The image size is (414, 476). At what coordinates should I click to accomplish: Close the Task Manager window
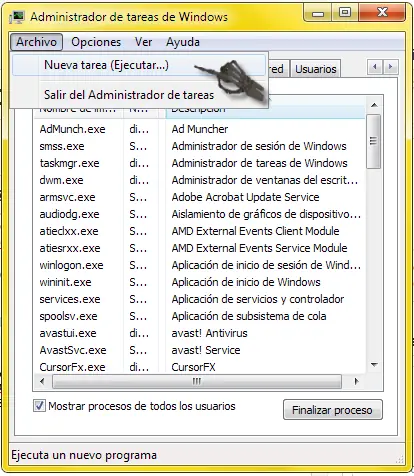[x=382, y=13]
